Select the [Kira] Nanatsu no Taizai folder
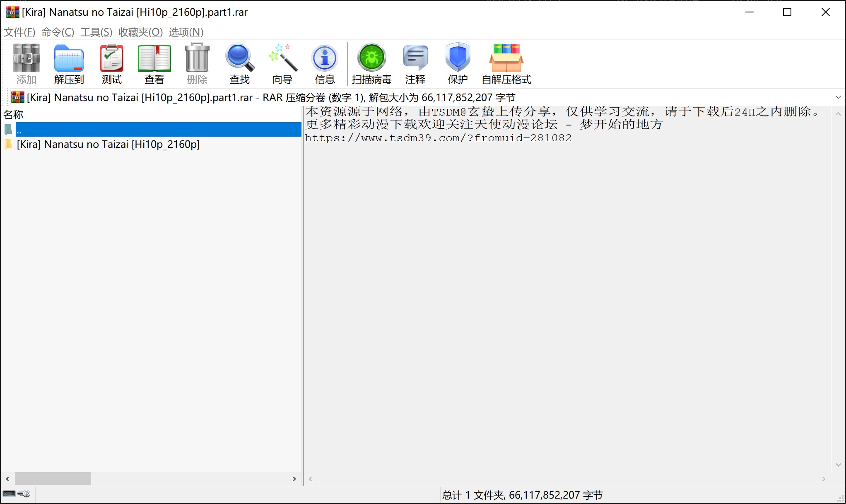The image size is (846, 504). point(108,144)
